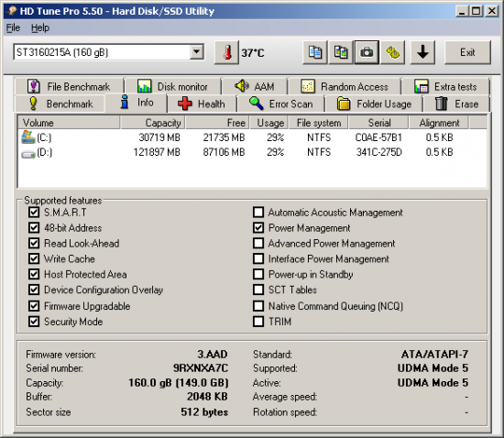
Task: Sort by the Serial column header
Action: coord(378,123)
